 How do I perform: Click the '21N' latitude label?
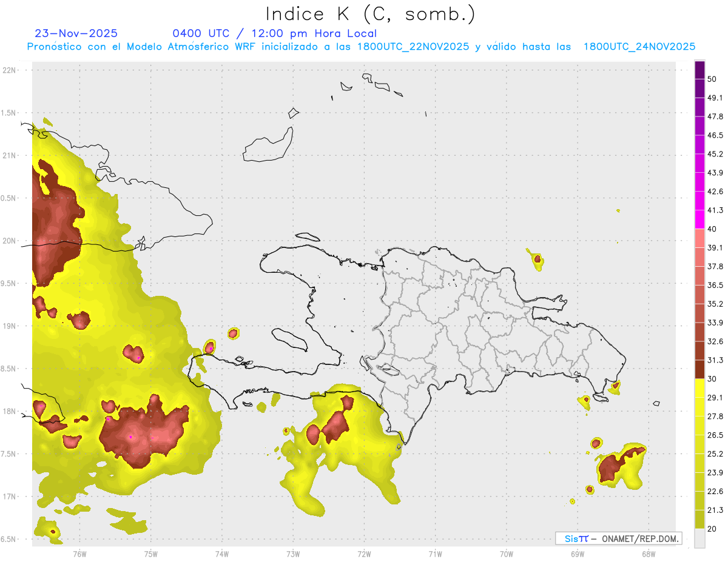pos(10,155)
